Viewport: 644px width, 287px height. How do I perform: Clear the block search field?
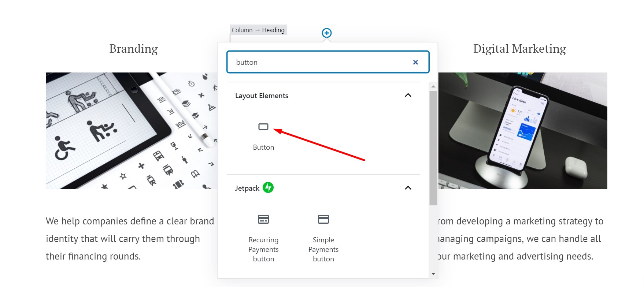point(415,62)
